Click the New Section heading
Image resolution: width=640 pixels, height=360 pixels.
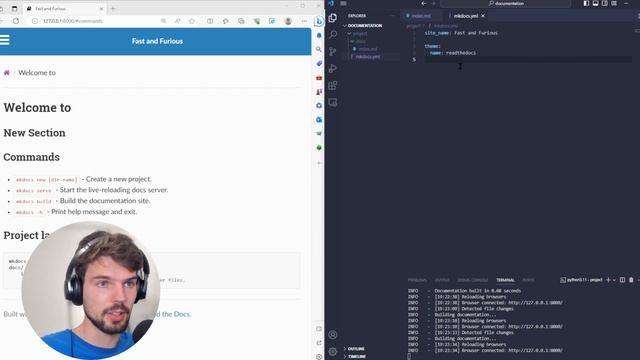click(x=34, y=133)
